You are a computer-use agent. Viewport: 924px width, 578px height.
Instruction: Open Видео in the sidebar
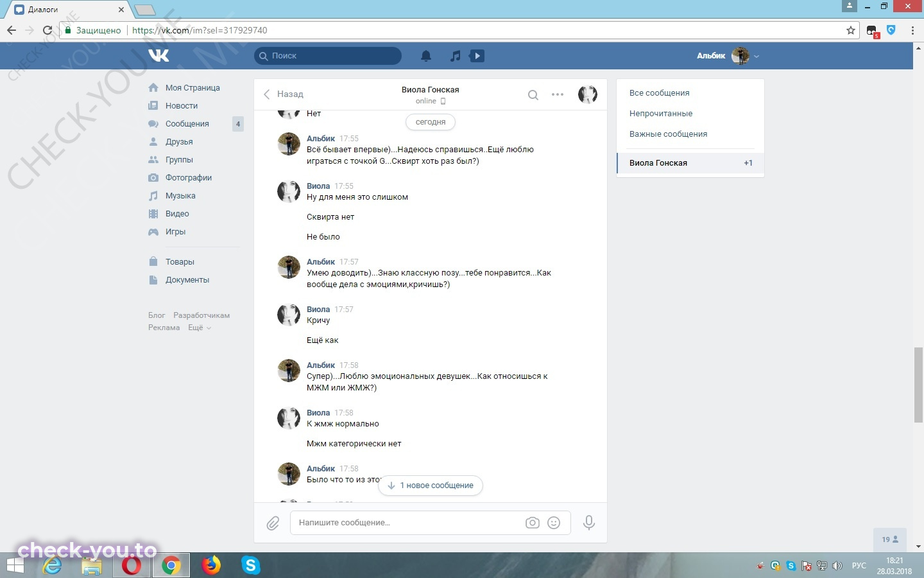[x=177, y=213]
